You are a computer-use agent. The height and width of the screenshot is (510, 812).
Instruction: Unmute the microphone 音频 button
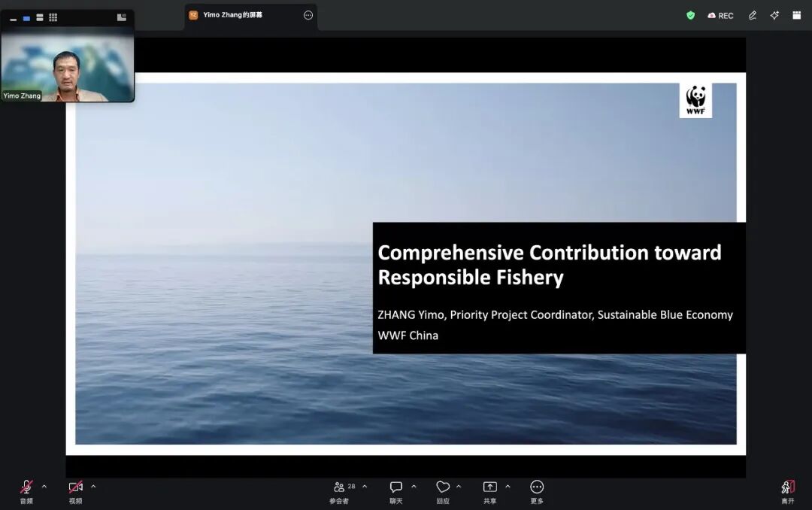(x=26, y=493)
